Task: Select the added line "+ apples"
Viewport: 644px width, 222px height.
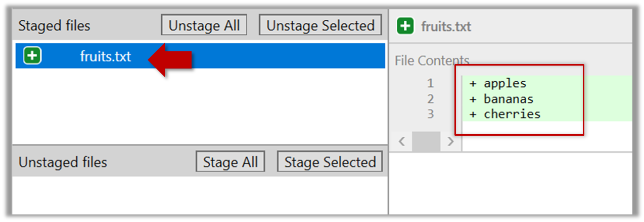Action: (498, 83)
